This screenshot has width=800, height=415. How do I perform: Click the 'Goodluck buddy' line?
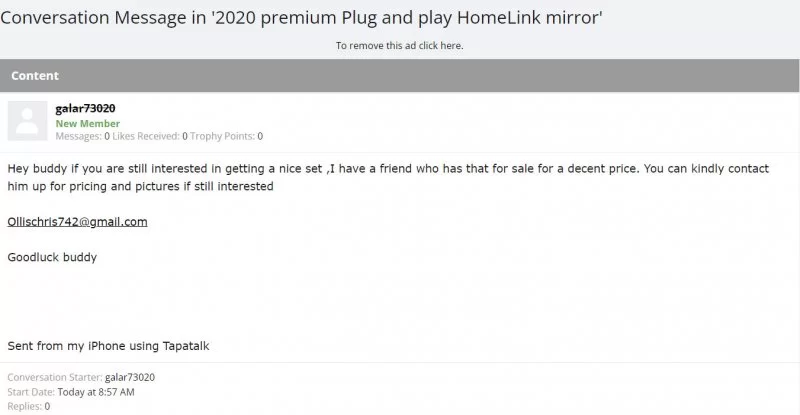click(x=52, y=258)
